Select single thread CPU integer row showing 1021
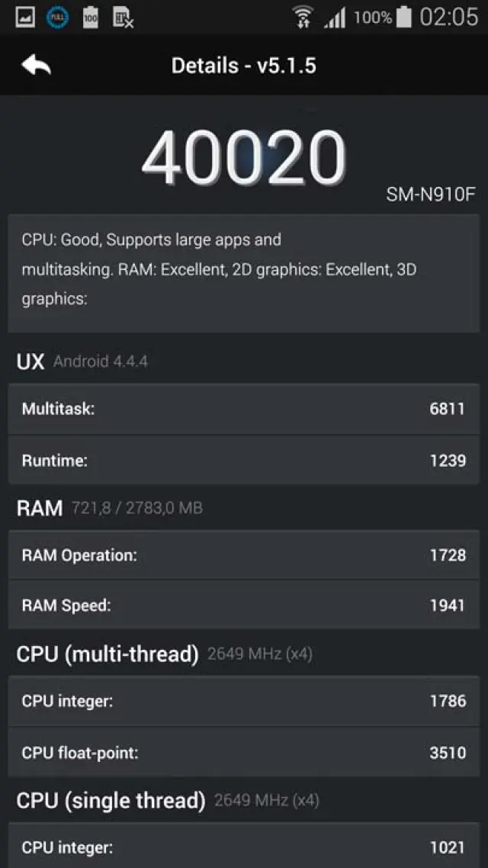 tap(244, 847)
